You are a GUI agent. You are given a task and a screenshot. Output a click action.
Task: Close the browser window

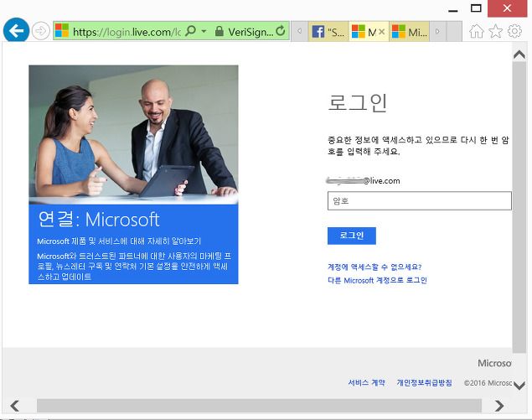[x=507, y=8]
